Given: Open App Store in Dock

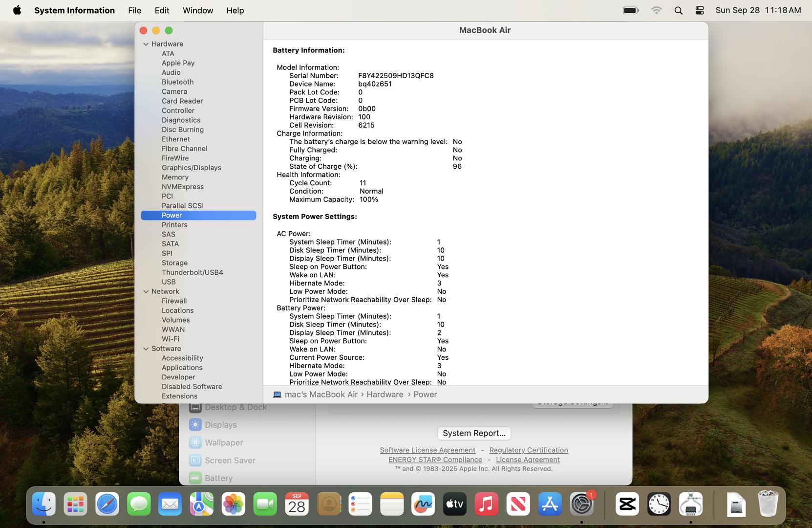Looking at the screenshot, I should tap(550, 504).
